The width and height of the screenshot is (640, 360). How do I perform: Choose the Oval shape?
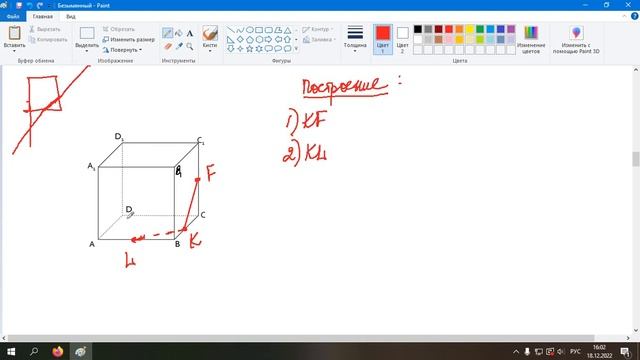[x=249, y=30]
